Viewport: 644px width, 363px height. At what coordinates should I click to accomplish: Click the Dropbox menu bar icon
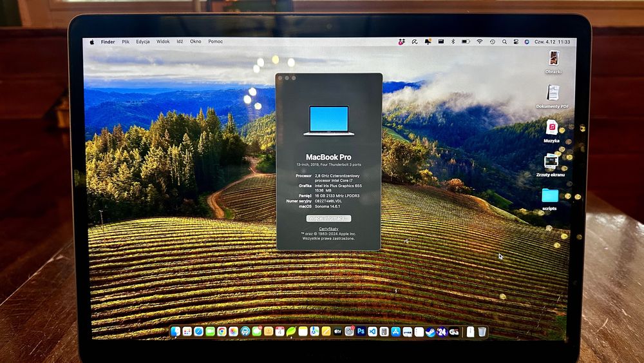(x=402, y=41)
